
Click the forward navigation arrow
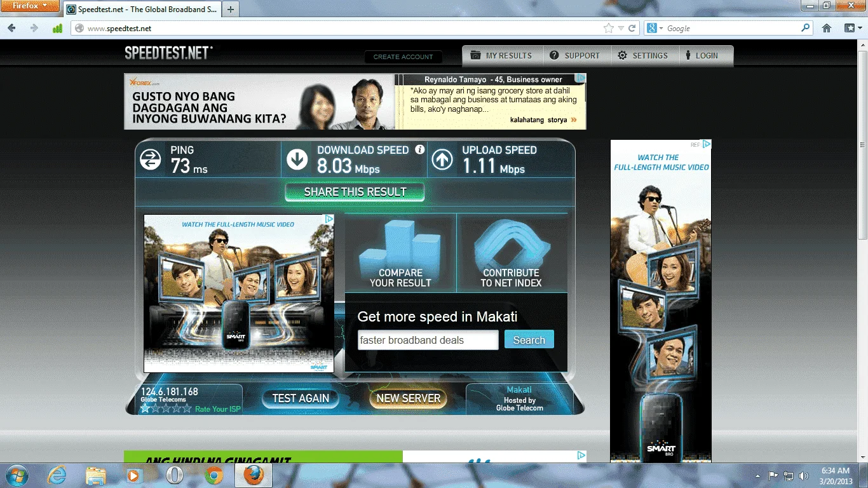pos(34,28)
